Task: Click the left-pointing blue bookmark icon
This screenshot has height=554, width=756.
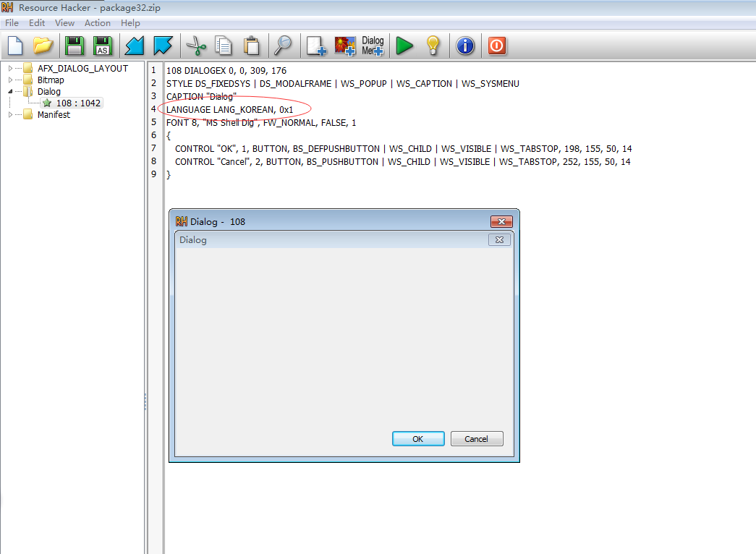Action: (x=135, y=46)
